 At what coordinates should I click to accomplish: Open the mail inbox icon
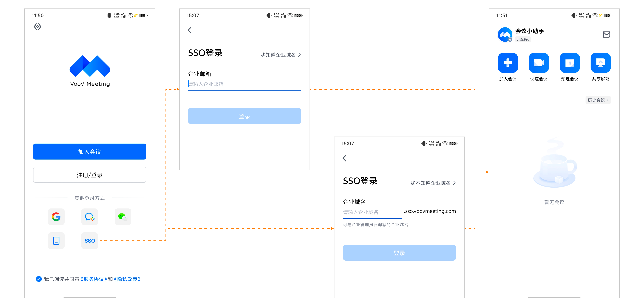606,34
